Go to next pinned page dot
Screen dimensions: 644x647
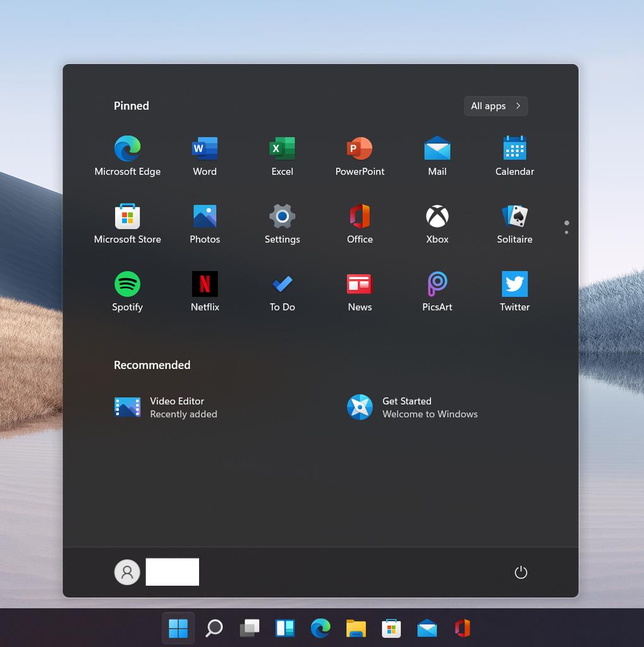click(x=566, y=233)
